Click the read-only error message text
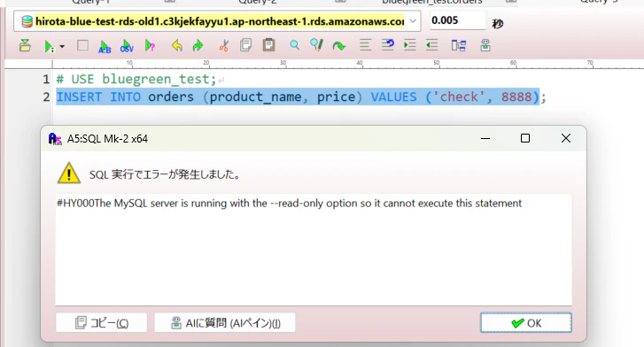 pos(289,204)
